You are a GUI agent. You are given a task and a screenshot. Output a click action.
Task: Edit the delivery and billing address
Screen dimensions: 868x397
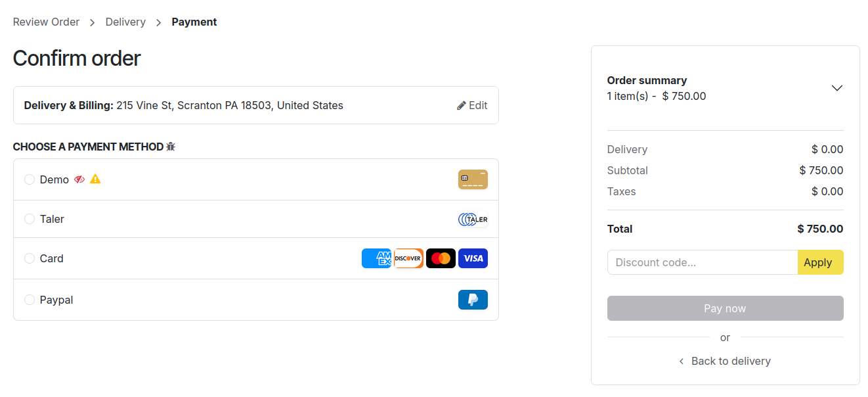[472, 105]
